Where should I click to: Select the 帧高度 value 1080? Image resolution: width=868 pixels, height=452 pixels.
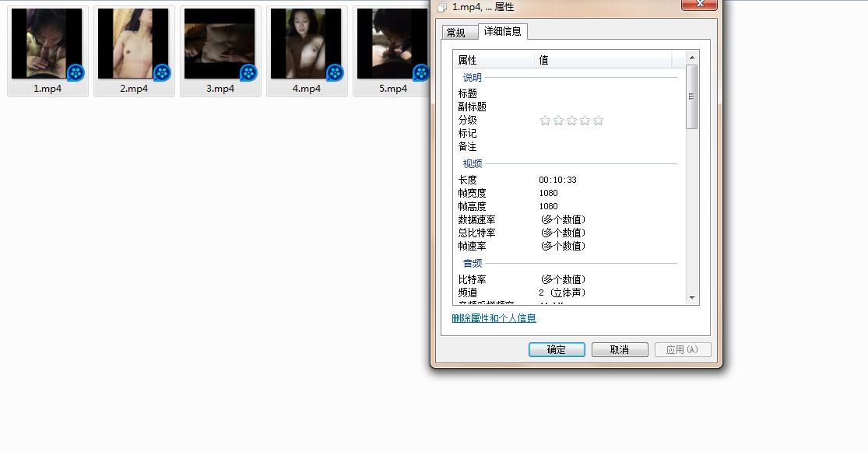coord(549,206)
